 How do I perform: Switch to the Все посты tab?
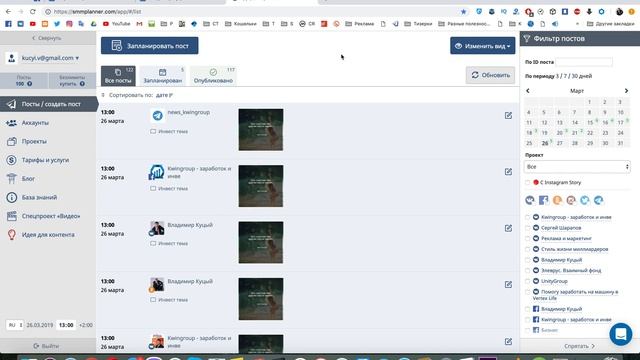[118, 76]
